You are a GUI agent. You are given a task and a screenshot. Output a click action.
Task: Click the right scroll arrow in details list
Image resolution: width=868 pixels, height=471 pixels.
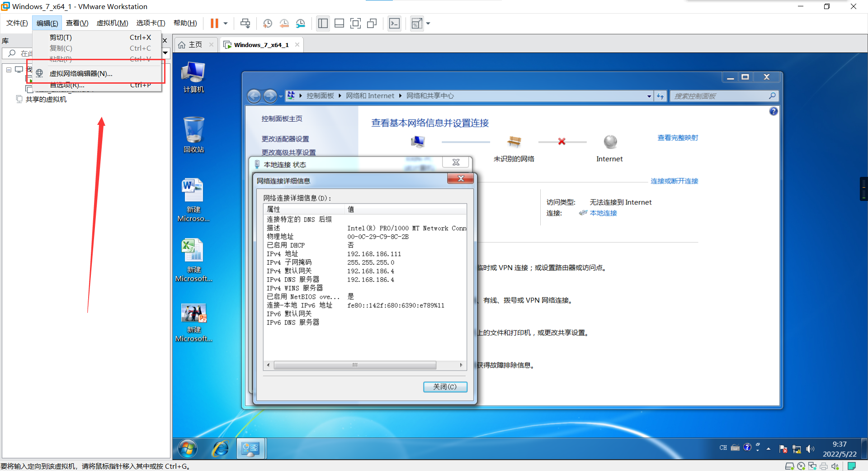click(461, 365)
